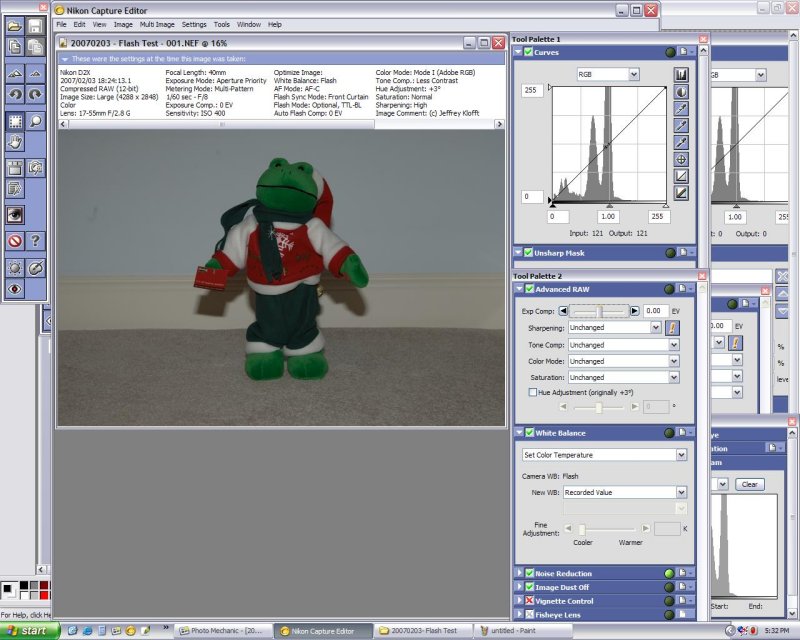Click the batch pages icon in toolbar
The image size is (800, 640).
pos(15,188)
